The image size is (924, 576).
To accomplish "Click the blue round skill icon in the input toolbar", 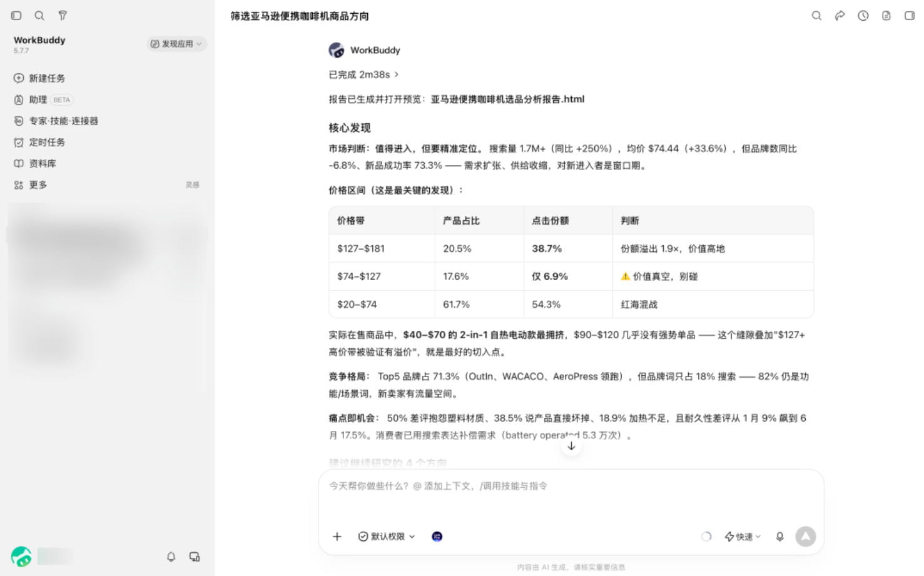I will (x=437, y=537).
